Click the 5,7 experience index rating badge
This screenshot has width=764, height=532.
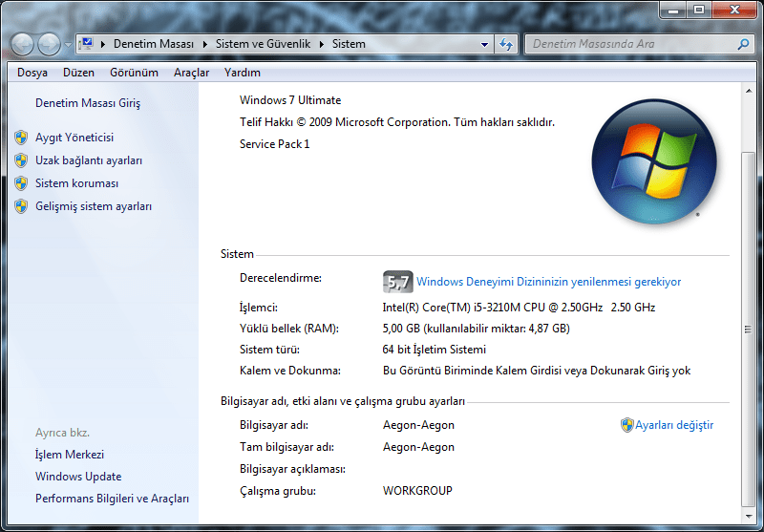[398, 282]
